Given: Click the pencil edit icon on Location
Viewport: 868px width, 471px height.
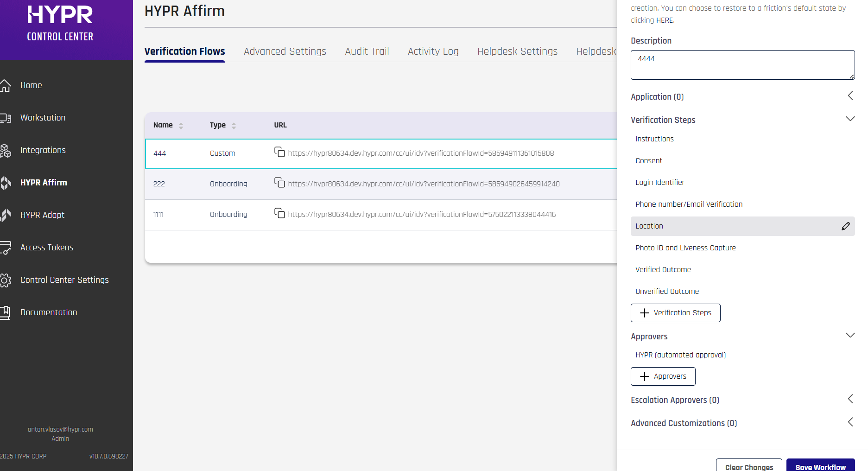Looking at the screenshot, I should 845,226.
